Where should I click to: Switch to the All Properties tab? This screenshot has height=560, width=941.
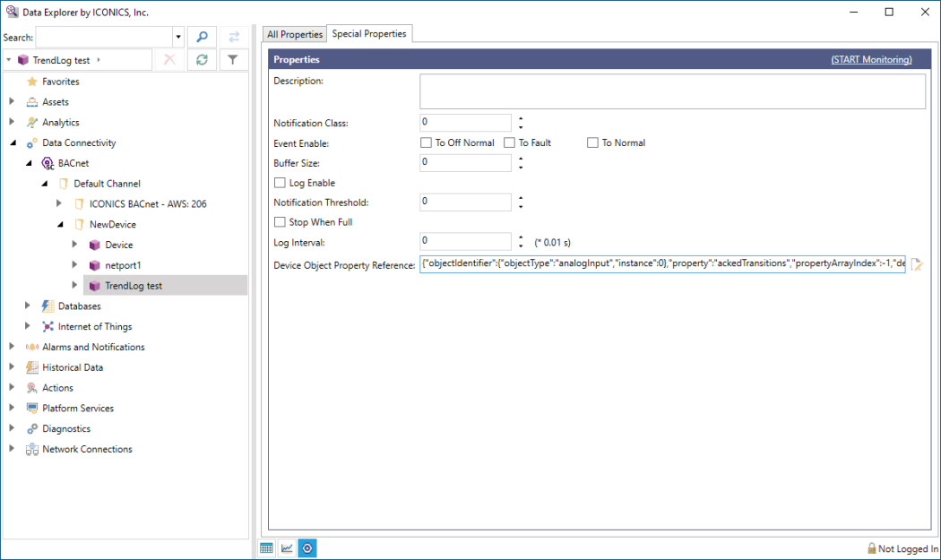coord(295,34)
